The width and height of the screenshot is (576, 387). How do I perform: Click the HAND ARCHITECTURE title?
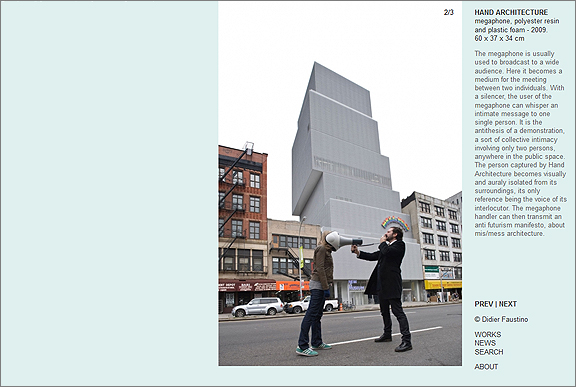pos(511,12)
